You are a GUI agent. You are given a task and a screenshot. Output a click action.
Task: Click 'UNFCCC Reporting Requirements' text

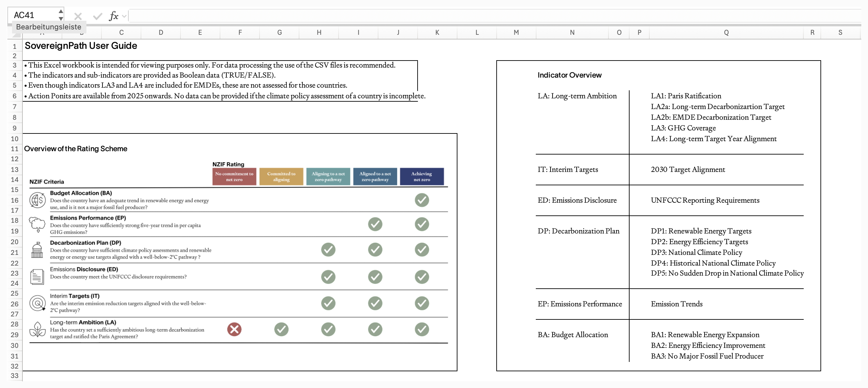705,201
